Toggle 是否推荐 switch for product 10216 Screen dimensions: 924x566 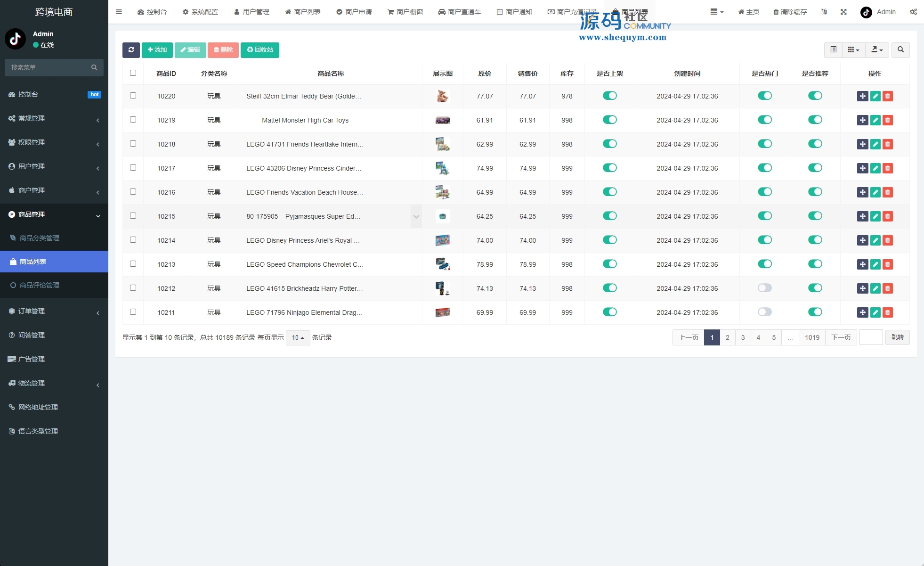(815, 192)
